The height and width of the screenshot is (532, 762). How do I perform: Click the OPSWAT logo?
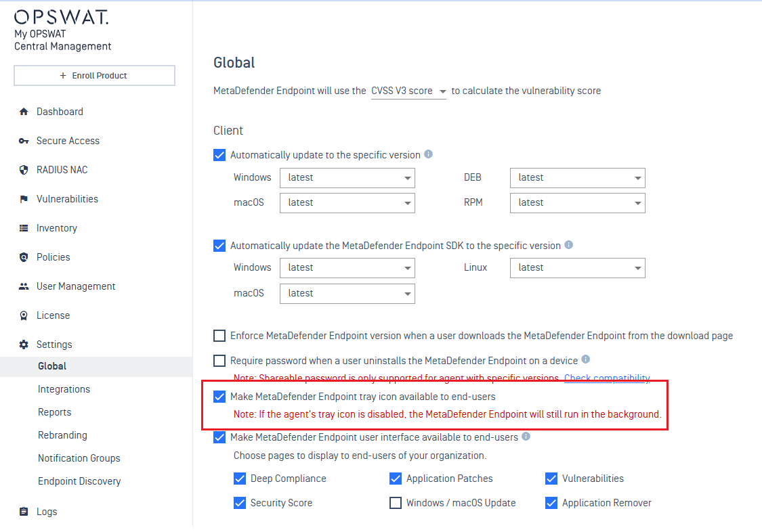[61, 18]
